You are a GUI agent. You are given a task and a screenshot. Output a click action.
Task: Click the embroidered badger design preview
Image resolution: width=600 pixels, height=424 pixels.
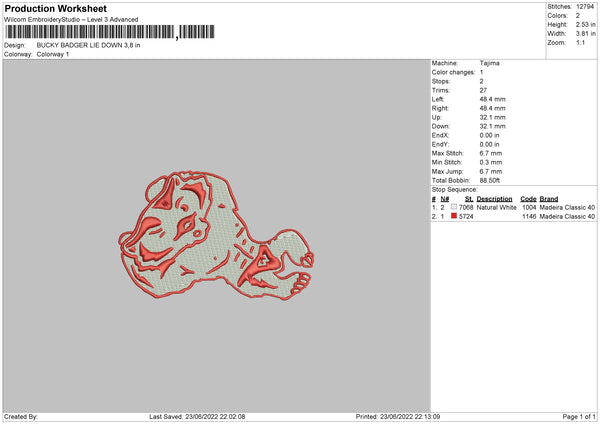[216, 235]
